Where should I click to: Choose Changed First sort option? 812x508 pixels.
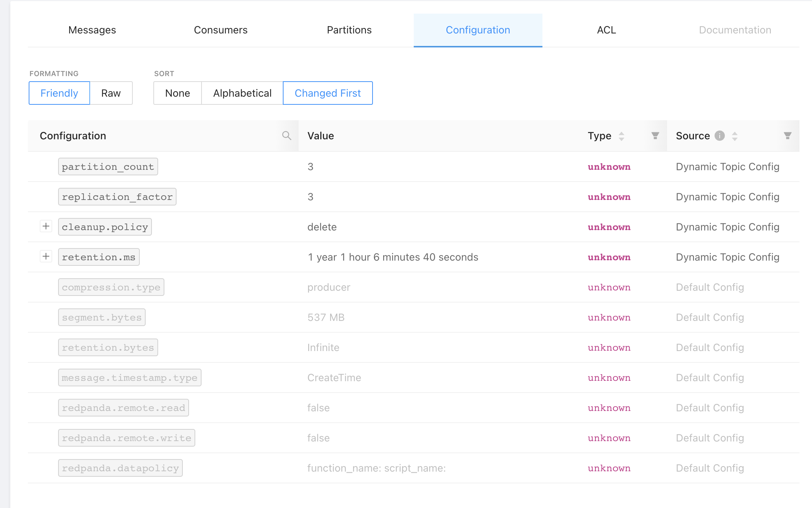point(328,93)
